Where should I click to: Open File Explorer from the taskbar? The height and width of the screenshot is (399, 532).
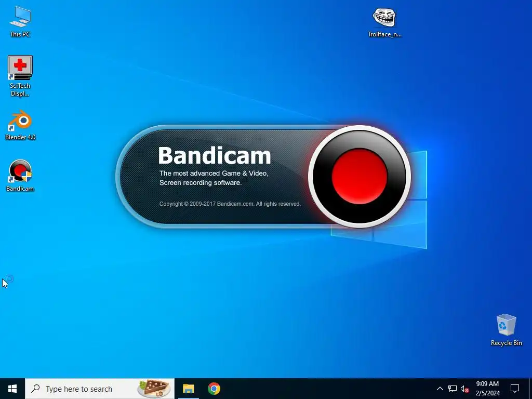(x=188, y=389)
